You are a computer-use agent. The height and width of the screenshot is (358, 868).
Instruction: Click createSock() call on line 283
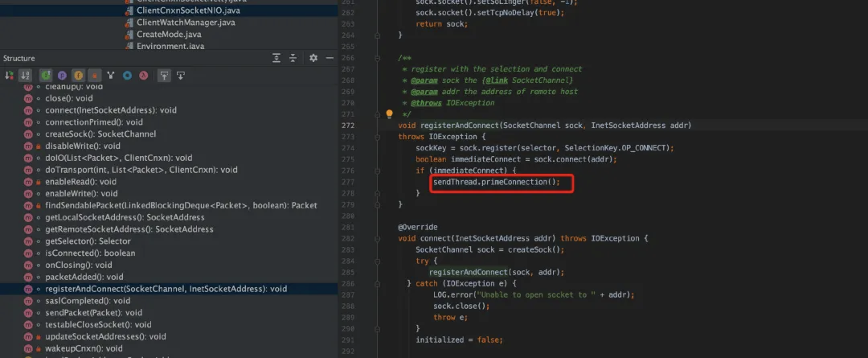[x=534, y=250]
